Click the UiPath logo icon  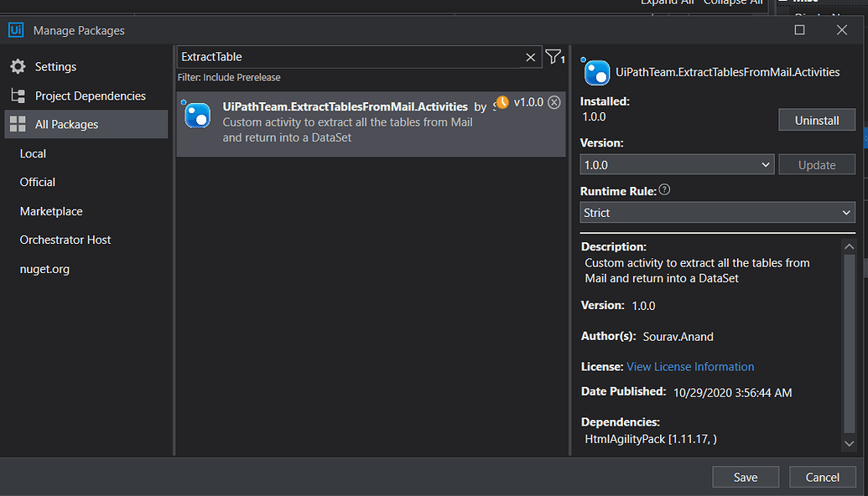16,29
